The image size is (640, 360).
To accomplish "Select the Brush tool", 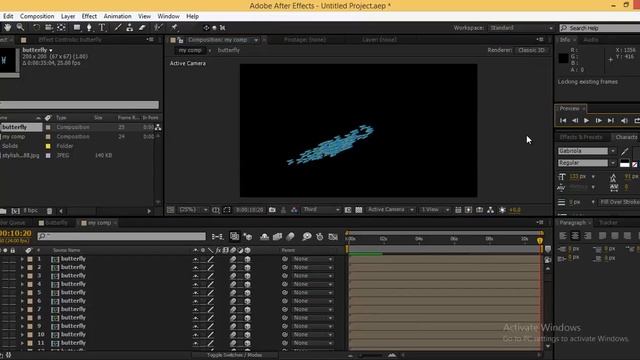I will tap(118, 27).
